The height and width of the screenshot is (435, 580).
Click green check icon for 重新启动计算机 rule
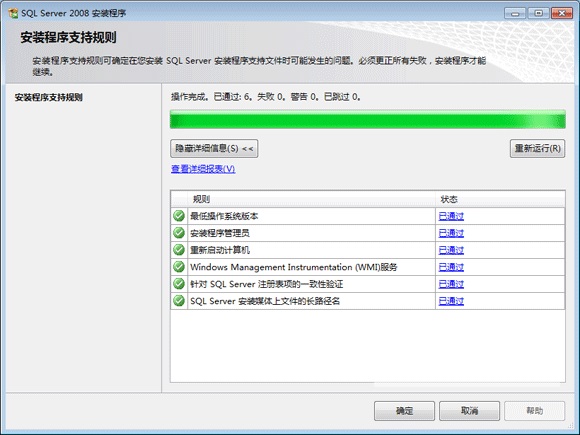coord(179,250)
